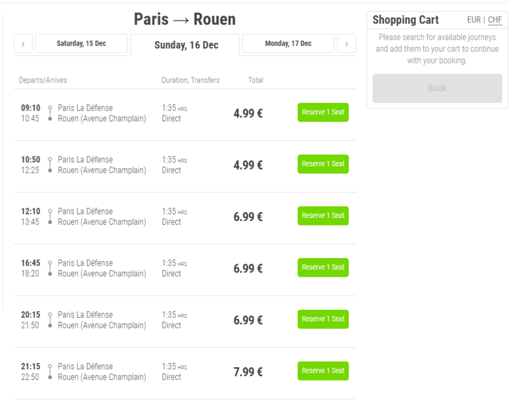
Task: Click route icon for 21:15 departure
Action: (x=50, y=372)
